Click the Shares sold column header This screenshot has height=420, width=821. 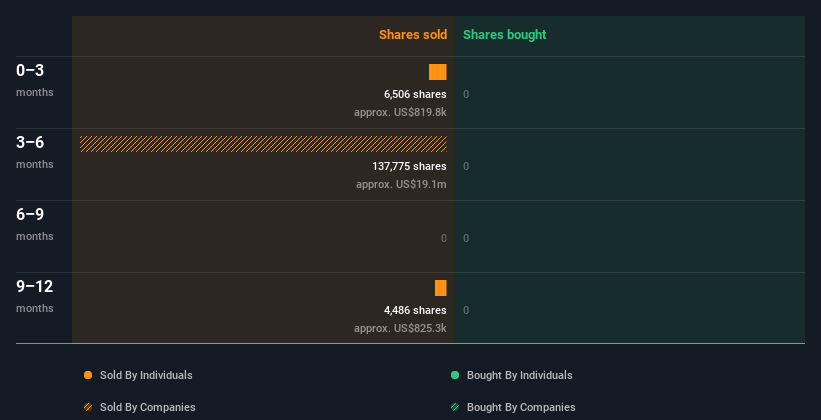pos(413,35)
